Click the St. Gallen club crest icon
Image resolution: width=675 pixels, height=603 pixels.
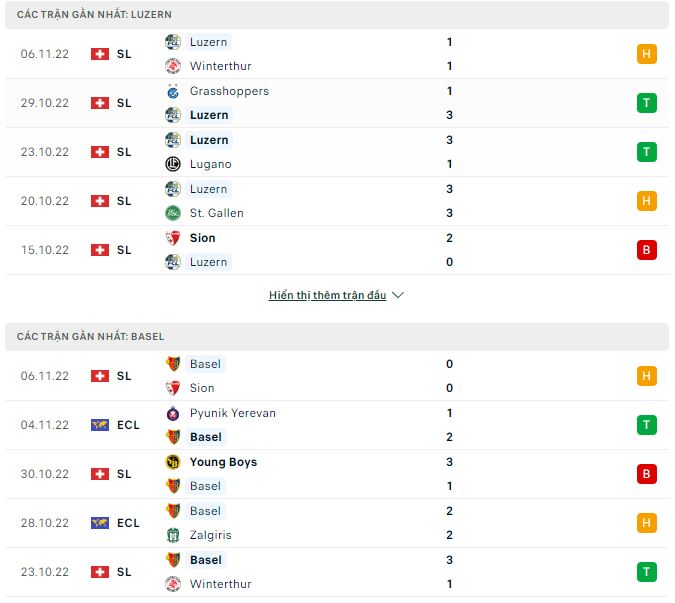point(173,213)
